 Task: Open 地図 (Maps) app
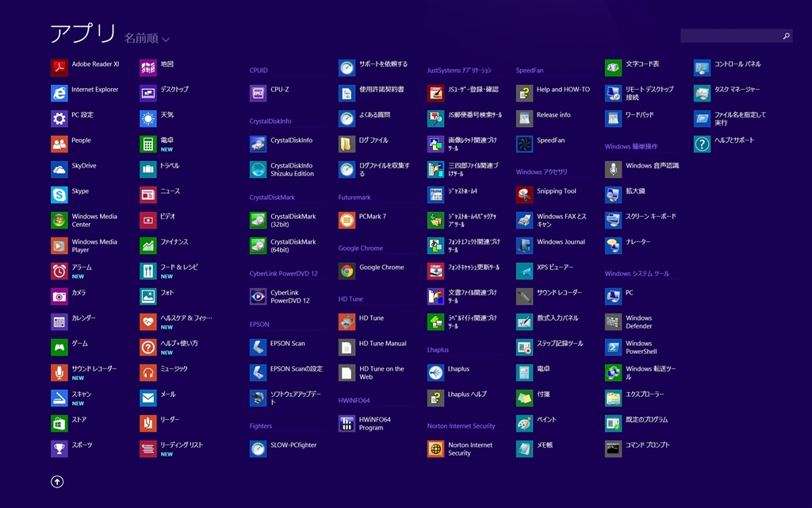pos(157,68)
